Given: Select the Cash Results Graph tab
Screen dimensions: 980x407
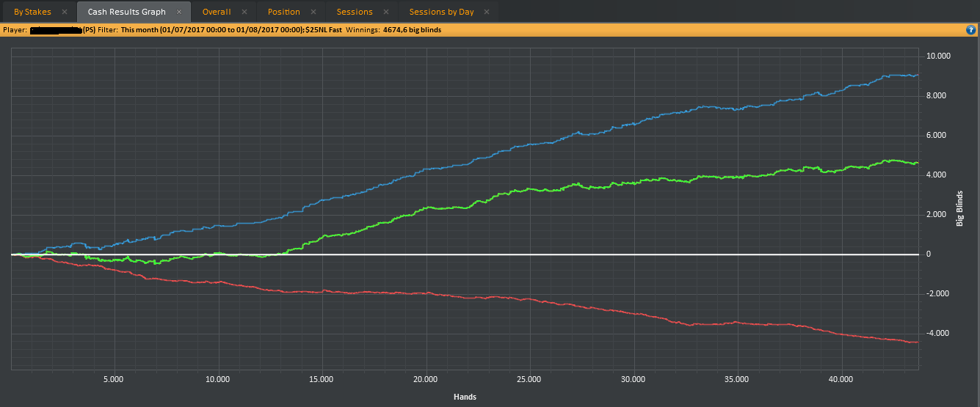Looking at the screenshot, I should [x=126, y=12].
